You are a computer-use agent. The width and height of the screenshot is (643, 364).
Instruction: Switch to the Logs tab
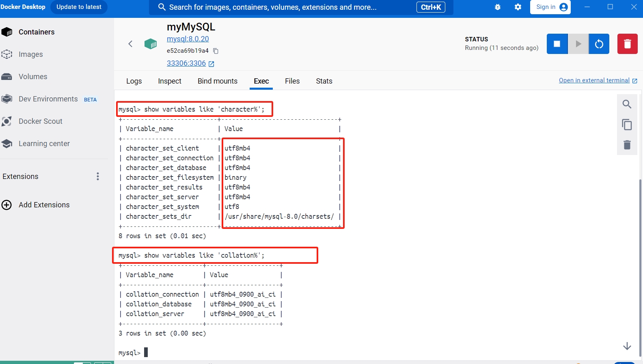click(x=134, y=81)
